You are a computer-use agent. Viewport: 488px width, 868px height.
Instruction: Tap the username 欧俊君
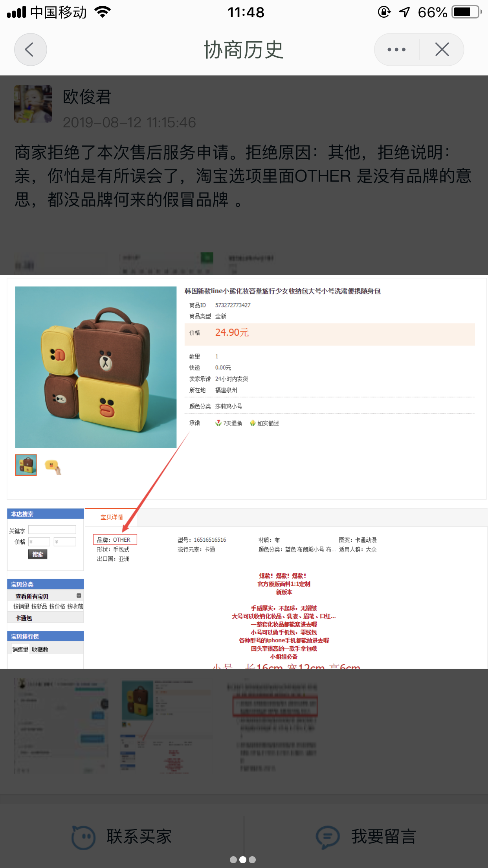click(x=87, y=97)
